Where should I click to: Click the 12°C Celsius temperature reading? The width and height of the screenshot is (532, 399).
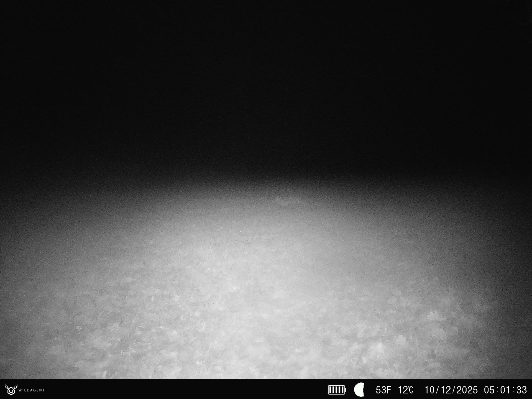[x=405, y=390]
